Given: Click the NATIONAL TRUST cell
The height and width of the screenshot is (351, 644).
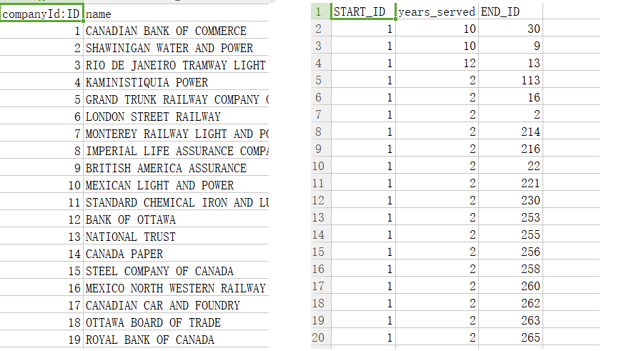Looking at the screenshot, I should pyautogui.click(x=177, y=237).
